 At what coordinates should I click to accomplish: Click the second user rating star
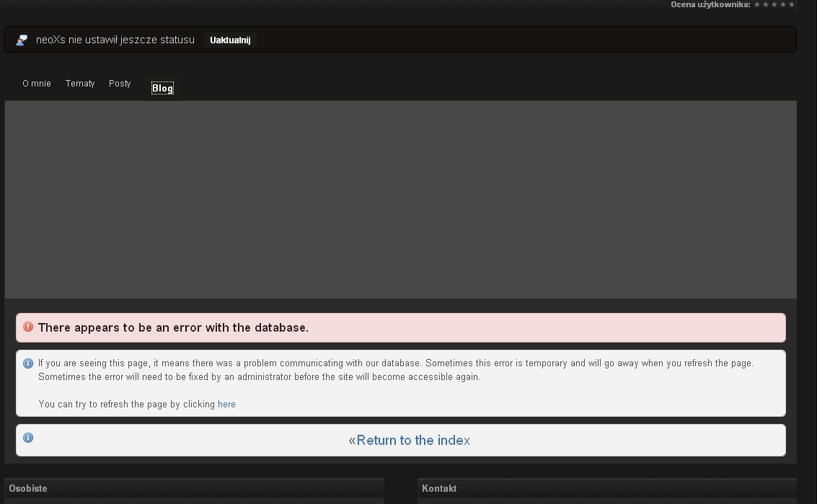tap(766, 4)
